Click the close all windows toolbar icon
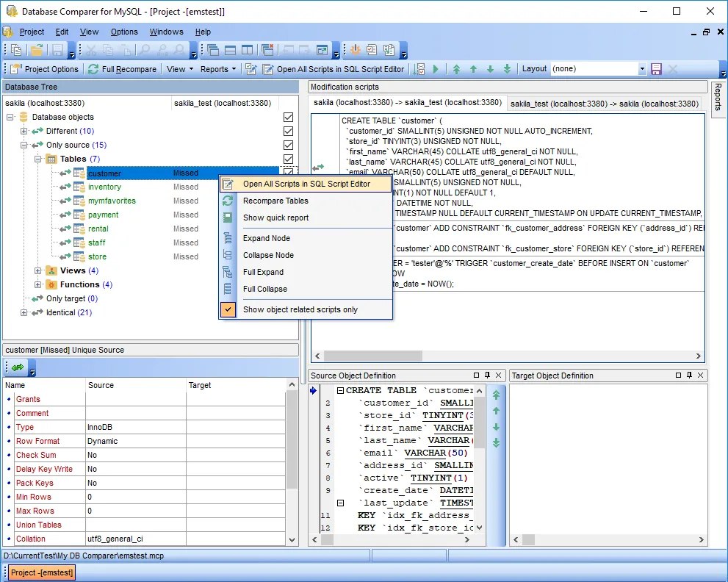The height and width of the screenshot is (582, 728). (267, 50)
